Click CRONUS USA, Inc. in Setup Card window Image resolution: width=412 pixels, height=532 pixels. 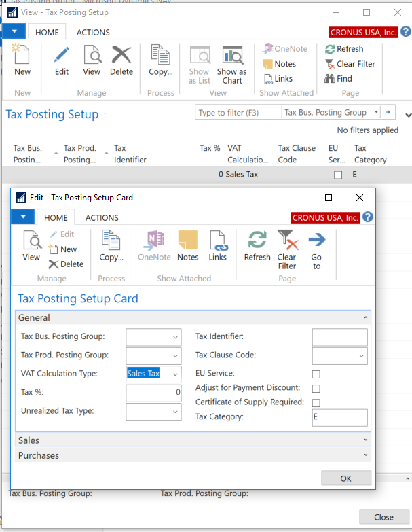(x=325, y=218)
